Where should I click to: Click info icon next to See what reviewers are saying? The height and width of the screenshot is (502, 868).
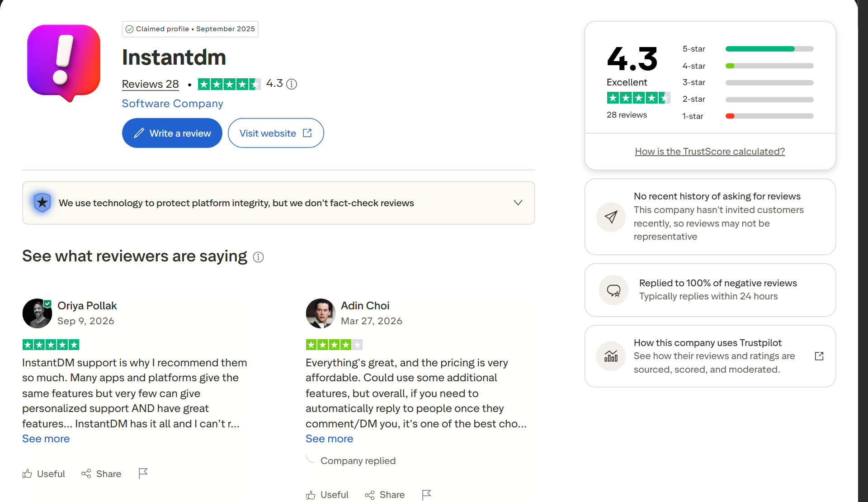258,257
